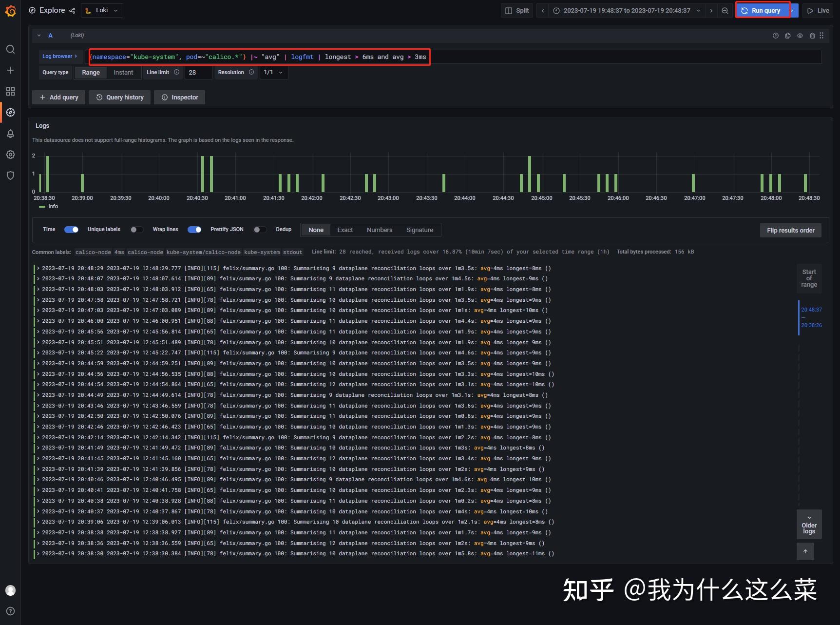Collapse query row A
Image resolution: width=840 pixels, height=625 pixels.
[39, 36]
